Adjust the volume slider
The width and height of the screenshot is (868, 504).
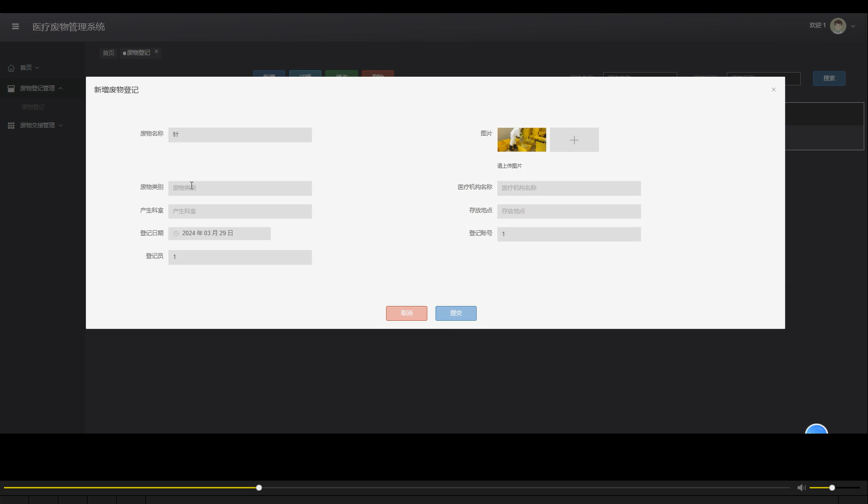pos(834,487)
